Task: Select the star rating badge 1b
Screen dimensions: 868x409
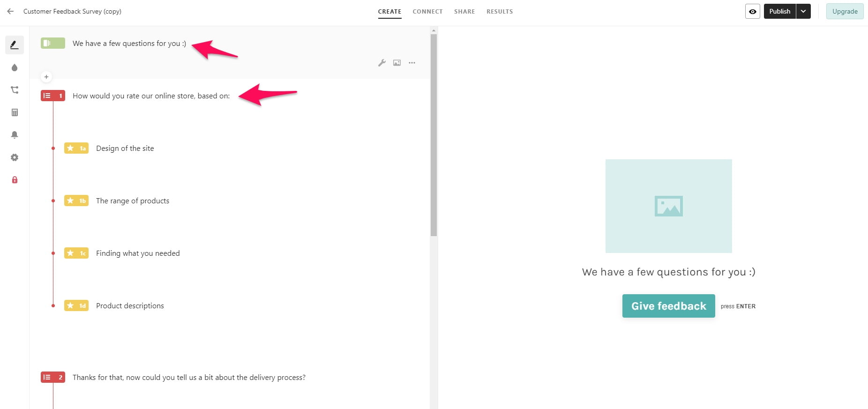Action: tap(76, 201)
